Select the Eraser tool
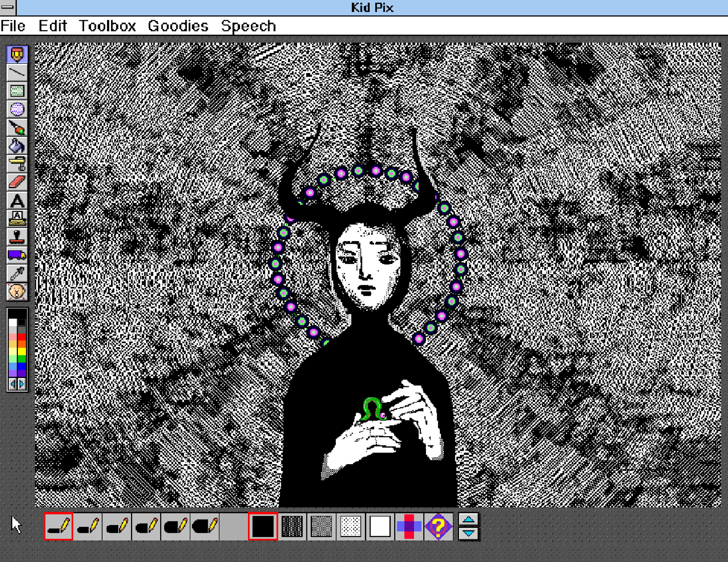Viewport: 728px width, 562px height. [17, 182]
